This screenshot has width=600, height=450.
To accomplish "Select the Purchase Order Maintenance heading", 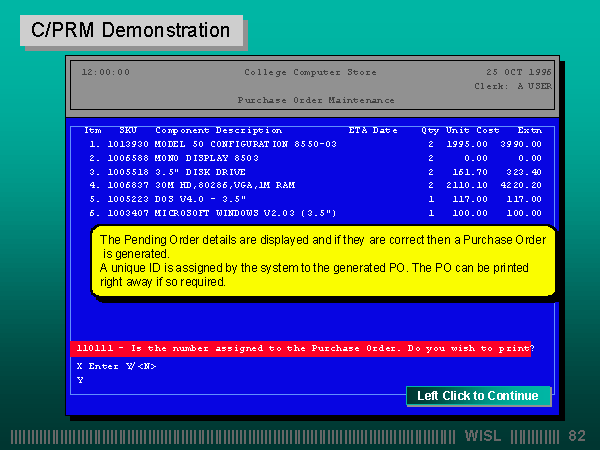I will 315,100.
